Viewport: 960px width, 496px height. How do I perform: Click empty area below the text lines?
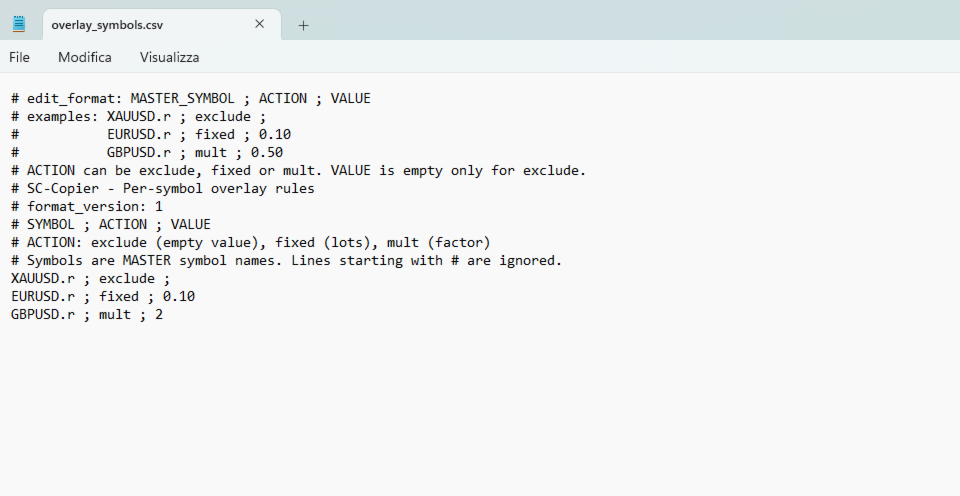(x=480, y=410)
